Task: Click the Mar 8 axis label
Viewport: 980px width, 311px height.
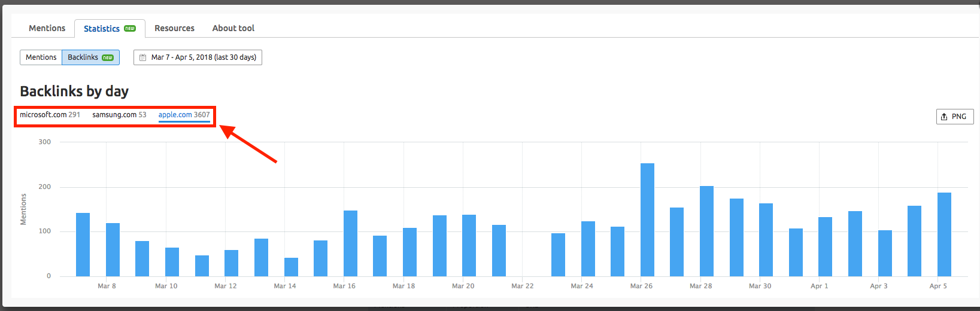Action: [107, 286]
